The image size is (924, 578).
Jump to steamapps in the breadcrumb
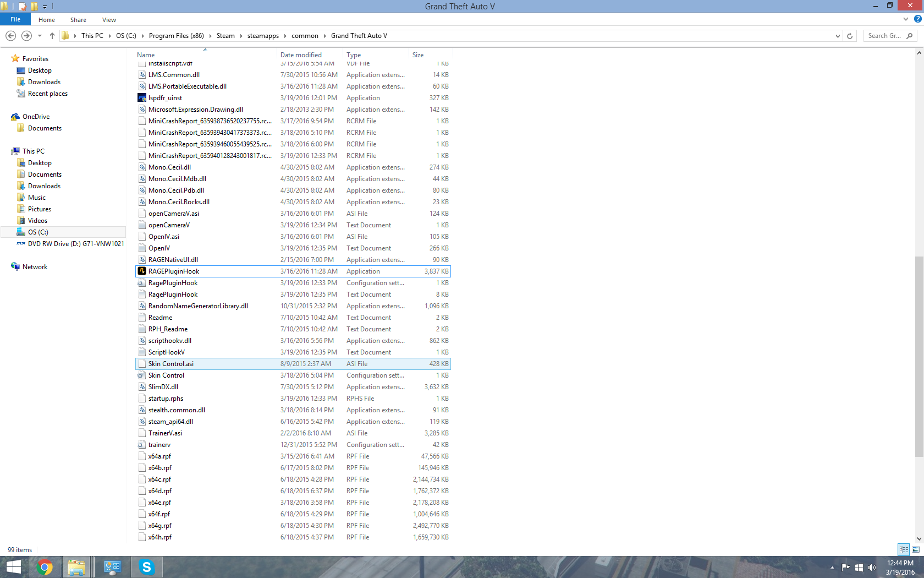(x=263, y=36)
